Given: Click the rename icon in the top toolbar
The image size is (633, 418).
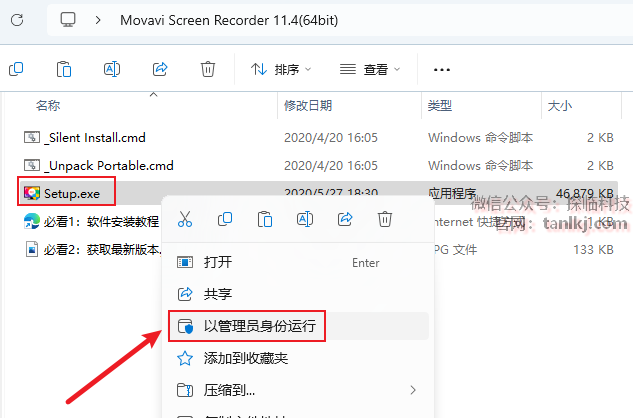Looking at the screenshot, I should click(x=112, y=69).
